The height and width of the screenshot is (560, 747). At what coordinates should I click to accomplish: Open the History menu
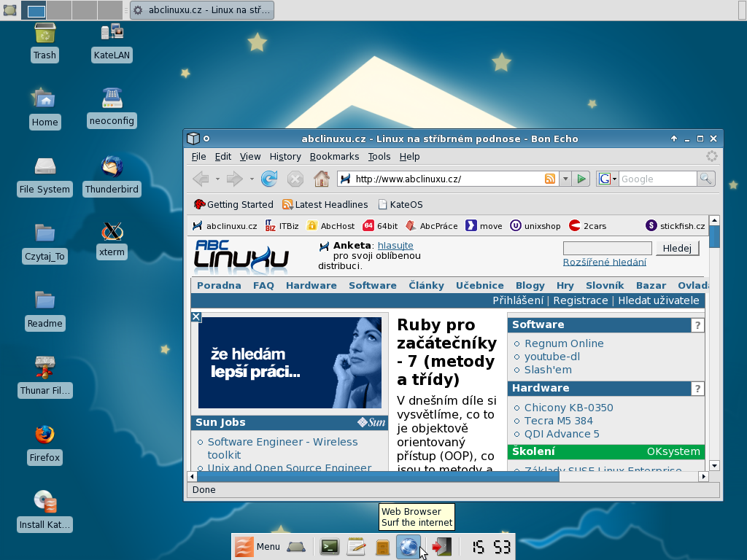(285, 157)
